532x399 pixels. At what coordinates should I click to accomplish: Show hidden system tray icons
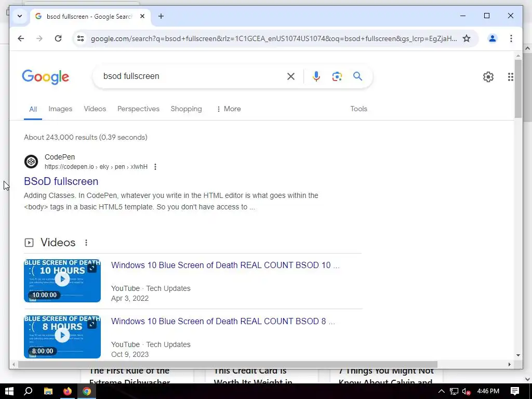[x=442, y=391]
